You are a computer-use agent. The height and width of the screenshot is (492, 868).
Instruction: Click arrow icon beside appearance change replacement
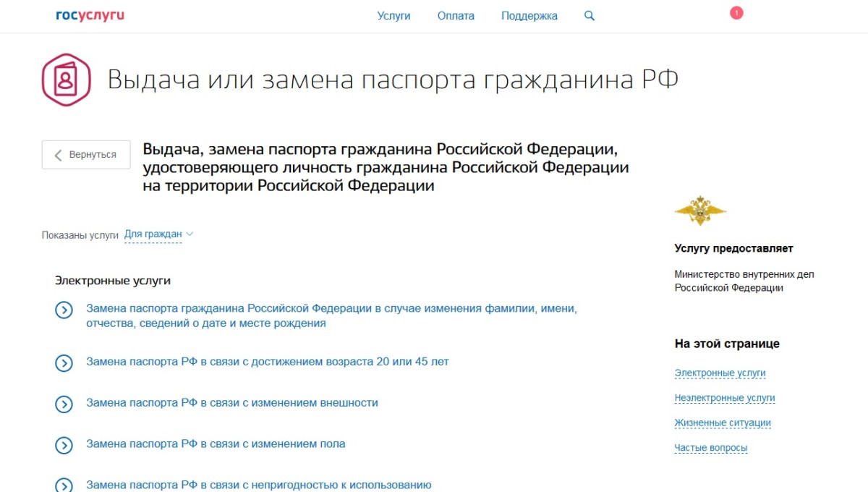coord(64,404)
